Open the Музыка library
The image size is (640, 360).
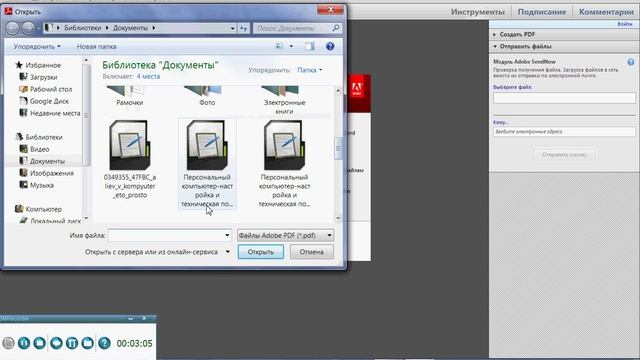(x=37, y=185)
